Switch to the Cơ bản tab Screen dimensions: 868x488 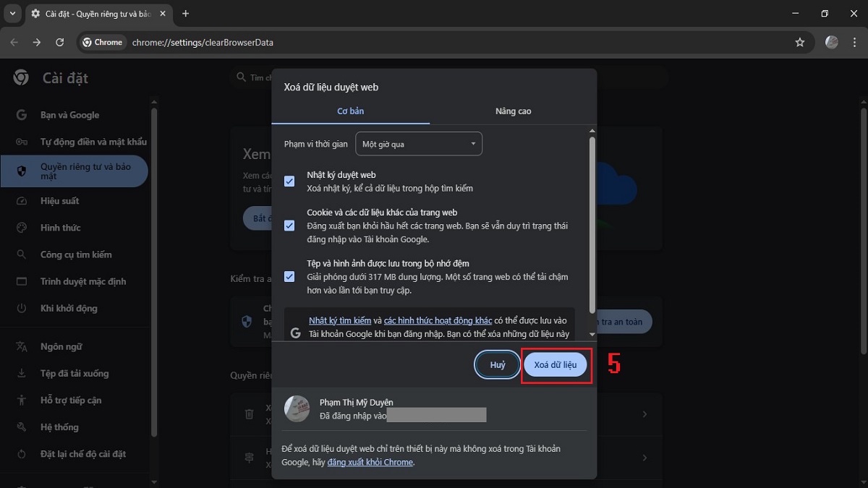[x=351, y=111]
